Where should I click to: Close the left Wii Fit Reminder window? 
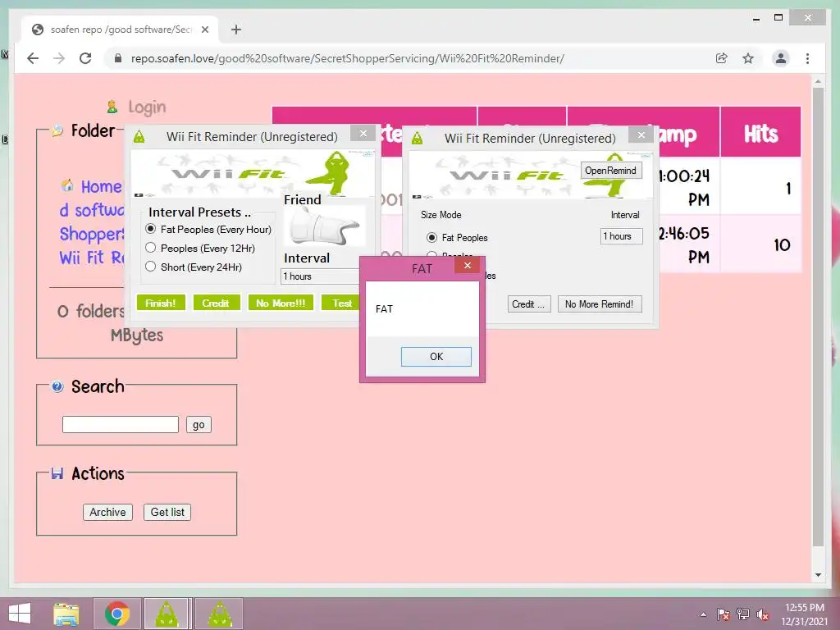click(x=363, y=134)
